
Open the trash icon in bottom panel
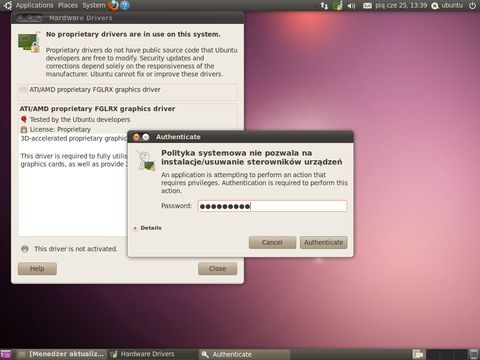pyautogui.click(x=473, y=354)
